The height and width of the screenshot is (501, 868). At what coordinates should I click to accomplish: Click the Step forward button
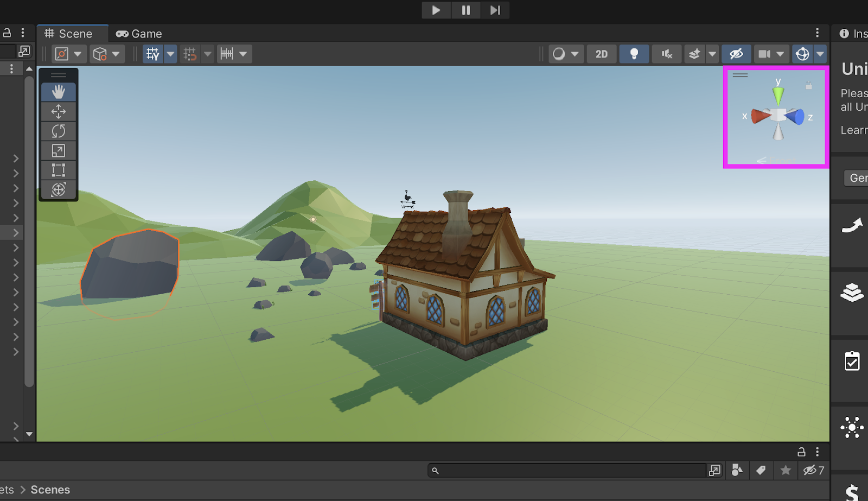click(495, 10)
